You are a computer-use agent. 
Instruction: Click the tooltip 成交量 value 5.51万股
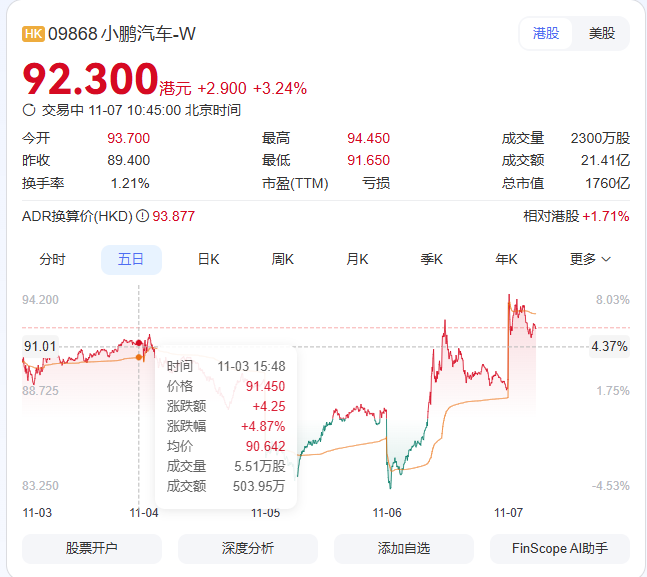click(260, 466)
